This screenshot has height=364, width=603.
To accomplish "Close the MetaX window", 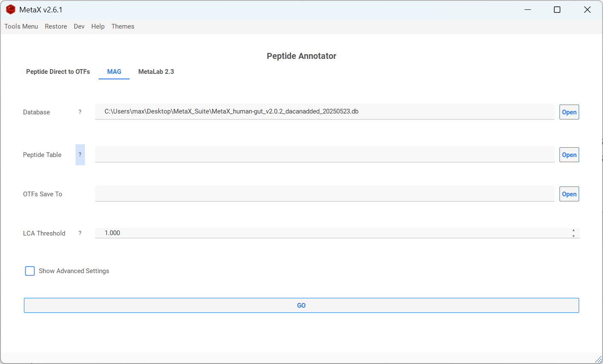I will (x=587, y=9).
